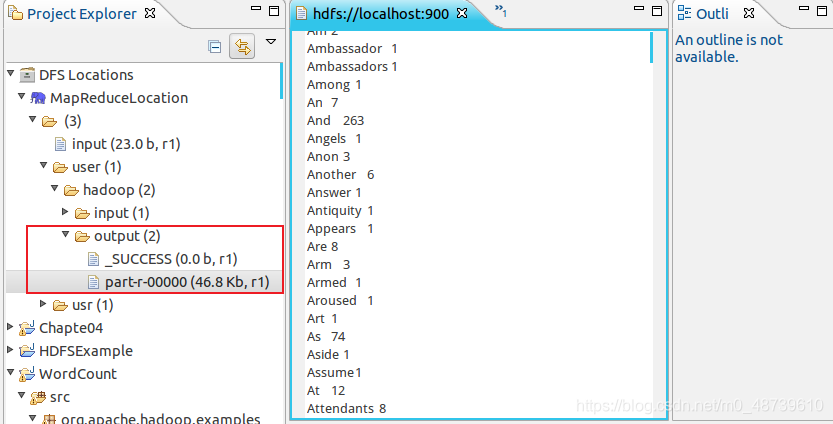Expand the HDFSExample project

click(x=11, y=349)
